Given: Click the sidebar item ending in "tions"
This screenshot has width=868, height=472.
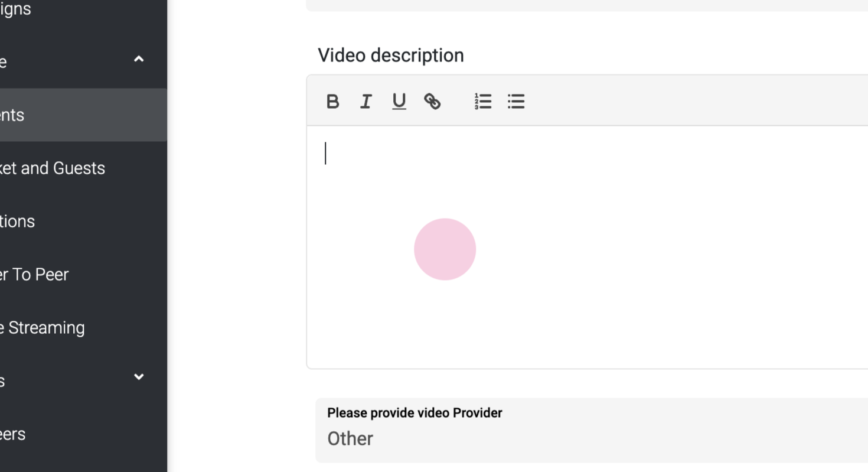Looking at the screenshot, I should 18,222.
